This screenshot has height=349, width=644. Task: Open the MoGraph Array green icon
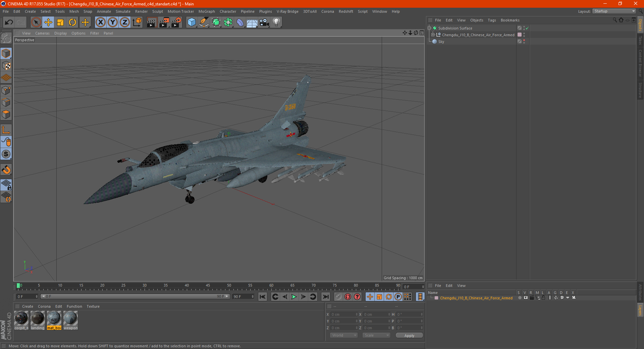click(228, 22)
